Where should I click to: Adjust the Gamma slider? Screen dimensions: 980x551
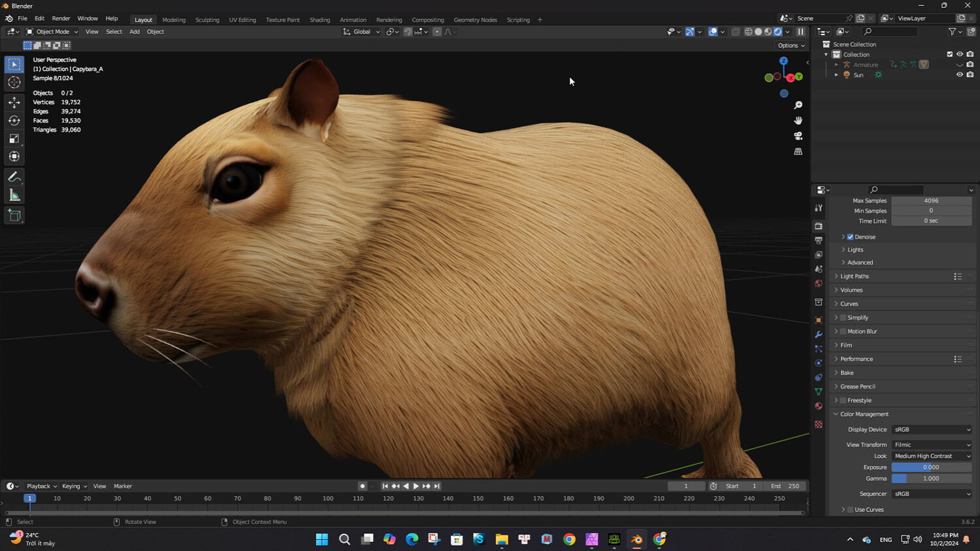[931, 479]
